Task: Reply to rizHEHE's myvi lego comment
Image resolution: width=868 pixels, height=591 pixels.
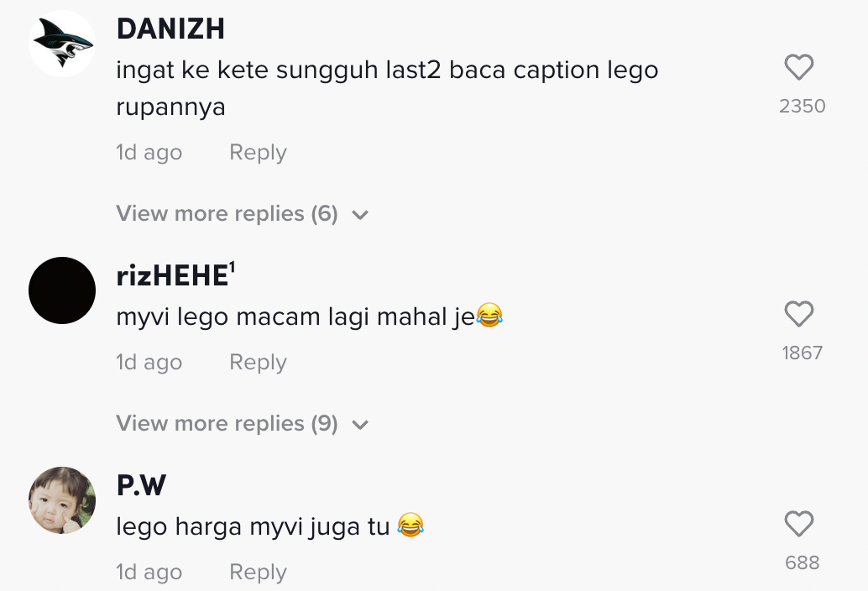Action: [x=258, y=363]
